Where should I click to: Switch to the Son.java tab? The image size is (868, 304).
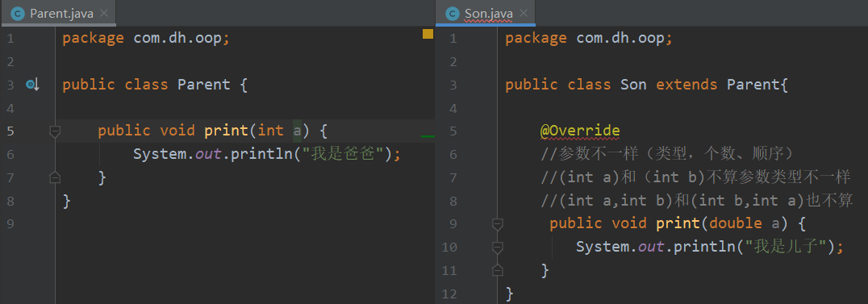pyautogui.click(x=486, y=13)
